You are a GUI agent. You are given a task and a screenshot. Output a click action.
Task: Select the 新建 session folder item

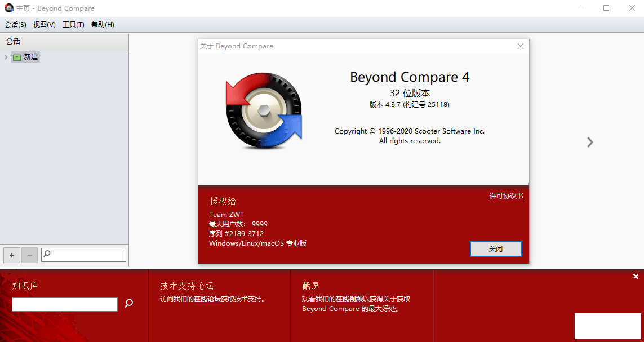click(x=26, y=57)
